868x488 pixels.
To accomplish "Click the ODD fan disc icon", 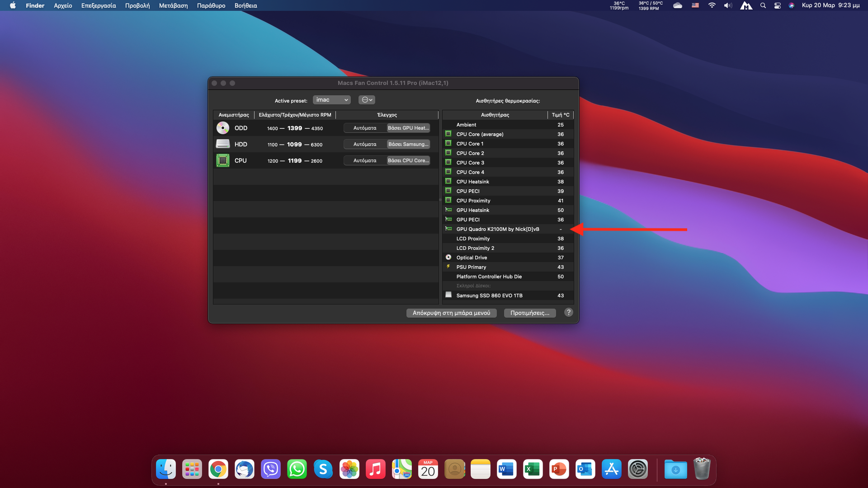I will [222, 128].
